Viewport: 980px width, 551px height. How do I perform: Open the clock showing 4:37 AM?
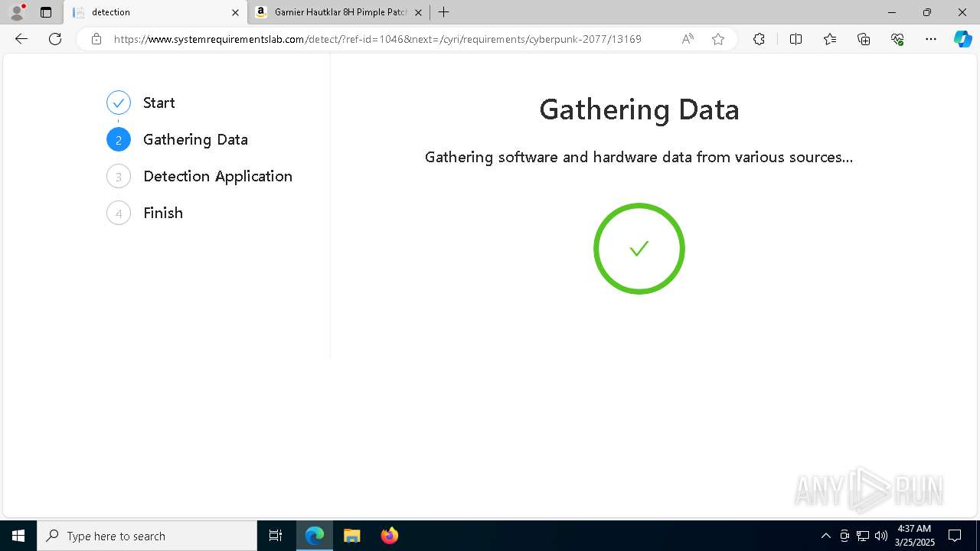click(x=914, y=536)
